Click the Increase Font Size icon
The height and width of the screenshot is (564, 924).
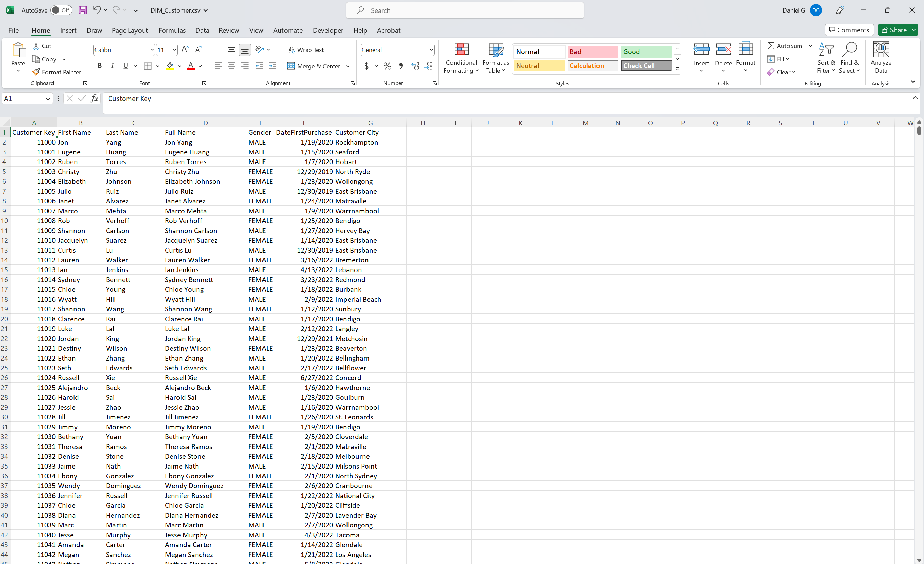click(185, 49)
